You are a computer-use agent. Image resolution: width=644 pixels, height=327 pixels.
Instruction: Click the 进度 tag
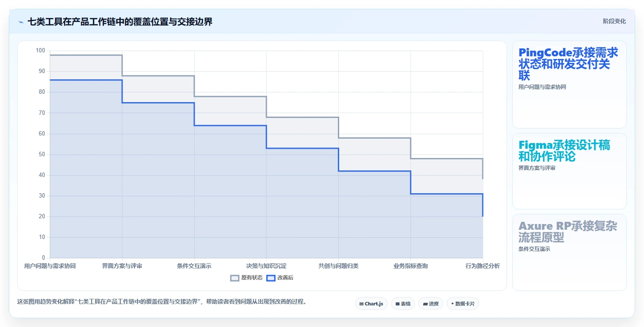pyautogui.click(x=431, y=304)
